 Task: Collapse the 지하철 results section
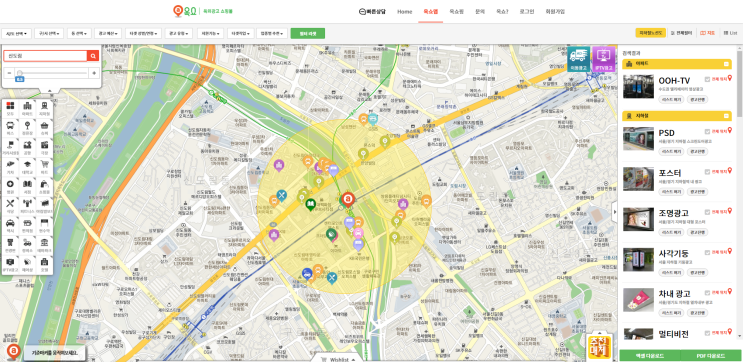tap(726, 116)
